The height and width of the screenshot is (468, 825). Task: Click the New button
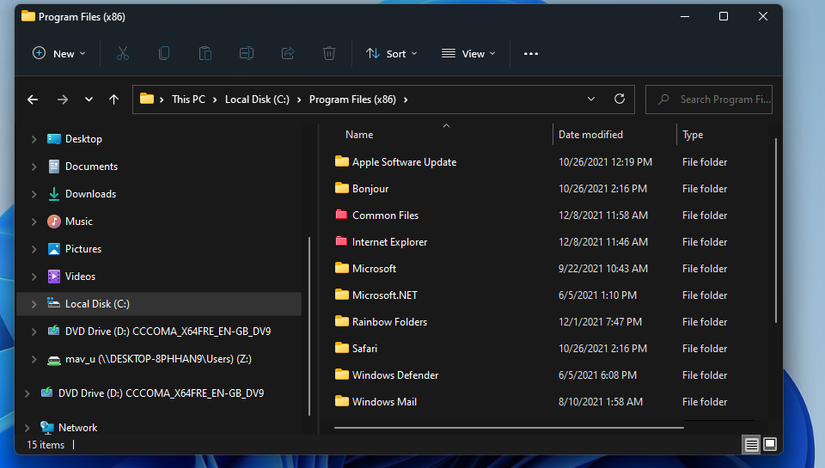[x=58, y=53]
